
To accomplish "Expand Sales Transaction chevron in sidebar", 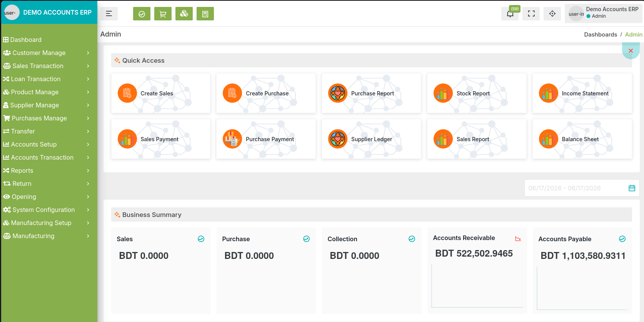I will point(88,66).
